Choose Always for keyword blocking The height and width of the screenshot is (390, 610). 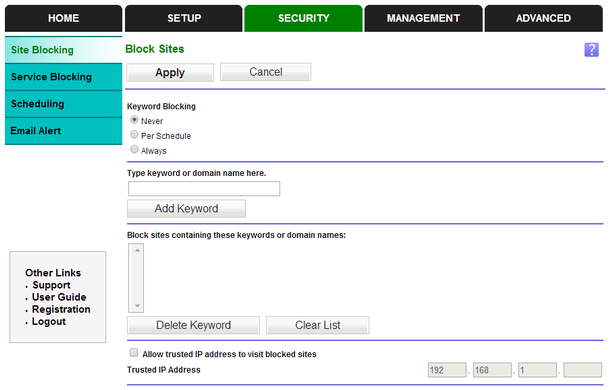(134, 149)
